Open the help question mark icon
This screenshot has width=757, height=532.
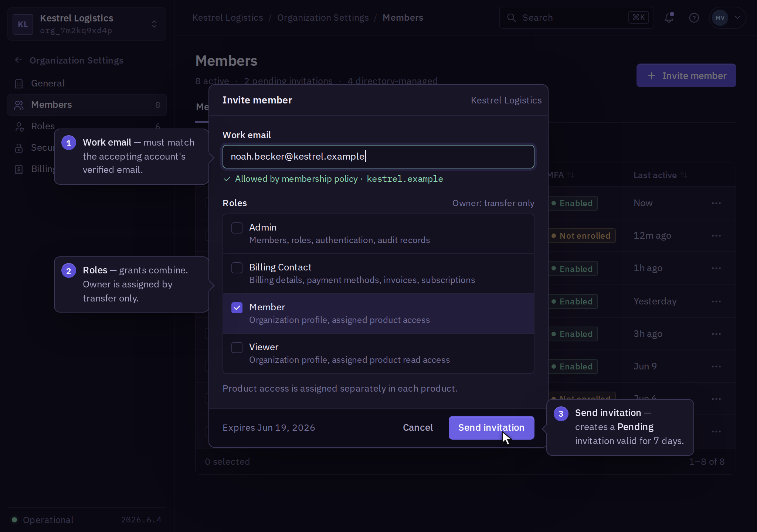694,18
